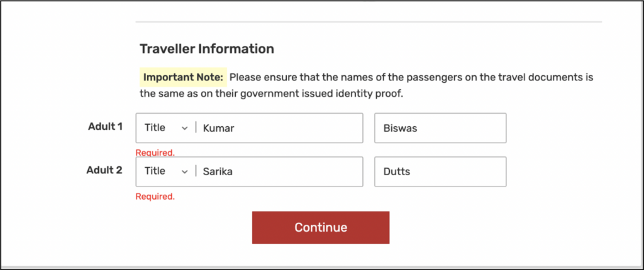
Task: Click the Adult 2 row label
Action: [104, 170]
